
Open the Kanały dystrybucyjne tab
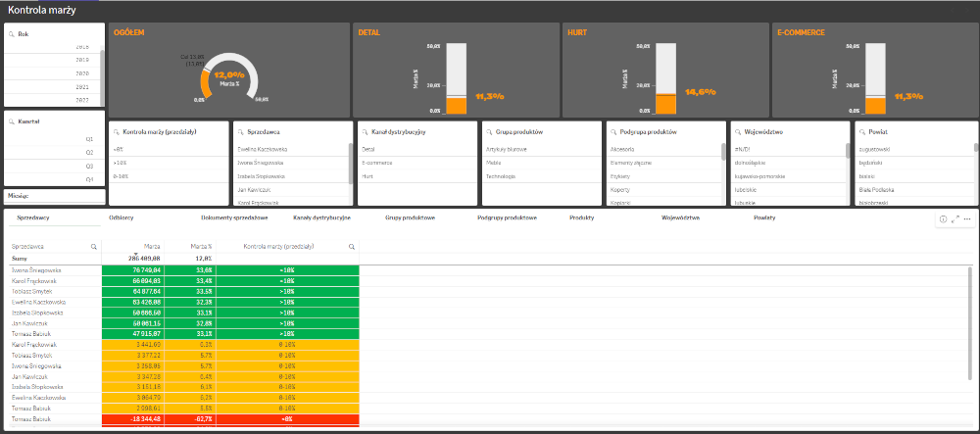coord(321,217)
